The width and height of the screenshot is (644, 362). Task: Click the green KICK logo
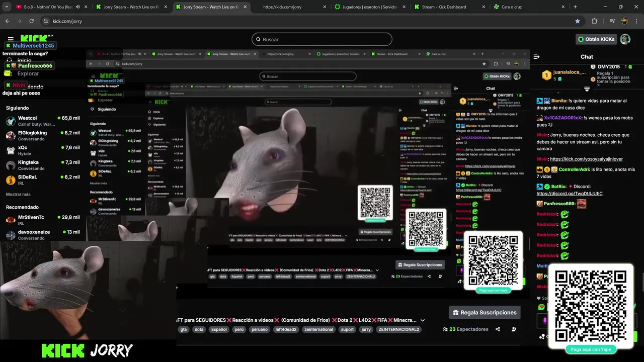[x=34, y=38]
